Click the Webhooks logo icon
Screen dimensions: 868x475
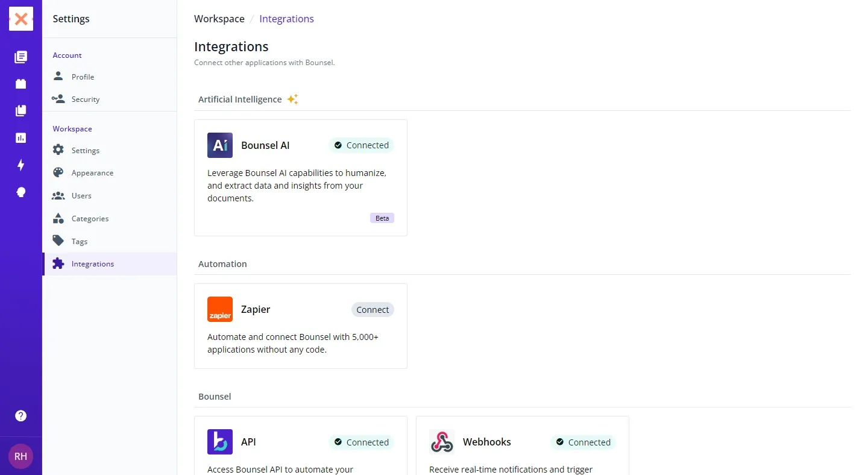[442, 442]
